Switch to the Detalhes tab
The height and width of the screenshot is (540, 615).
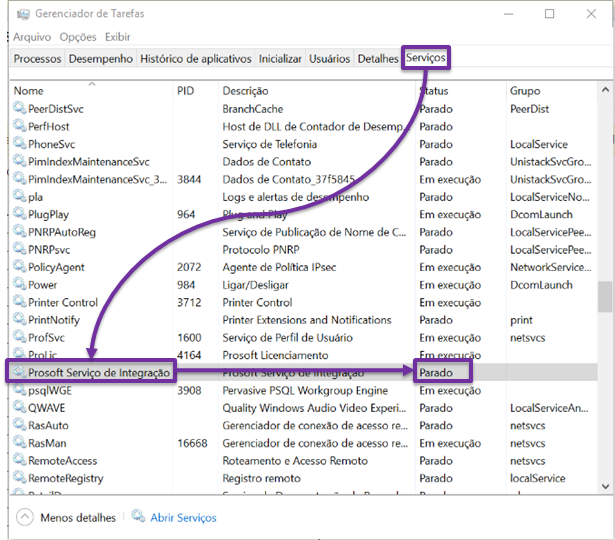tap(378, 59)
